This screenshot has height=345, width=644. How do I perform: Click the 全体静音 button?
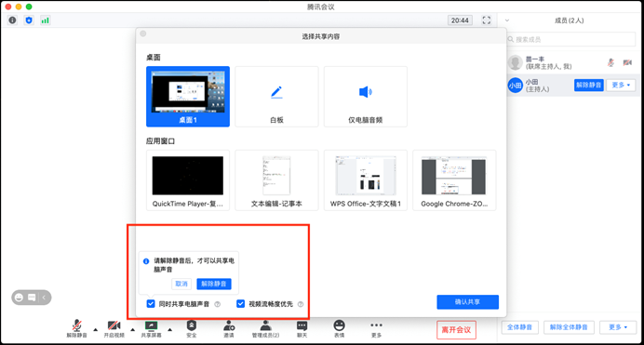pos(519,327)
